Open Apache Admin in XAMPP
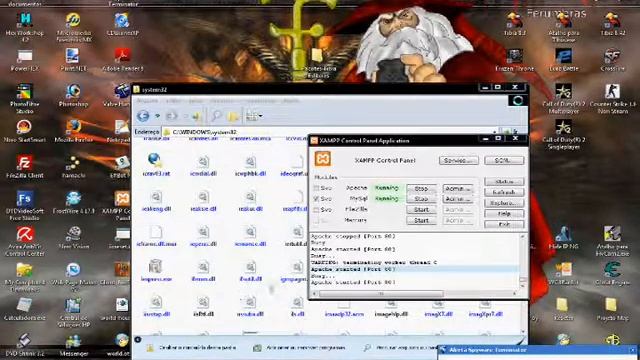This screenshot has height=360, width=640. pos(458,189)
